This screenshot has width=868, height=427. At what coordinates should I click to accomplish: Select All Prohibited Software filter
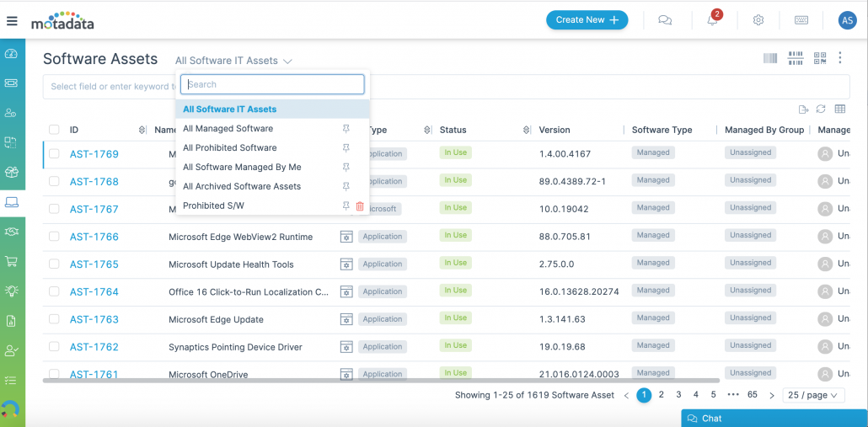click(230, 148)
